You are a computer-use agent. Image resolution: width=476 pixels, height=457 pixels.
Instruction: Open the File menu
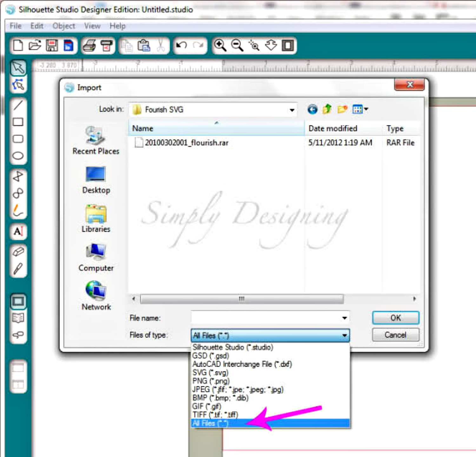16,26
